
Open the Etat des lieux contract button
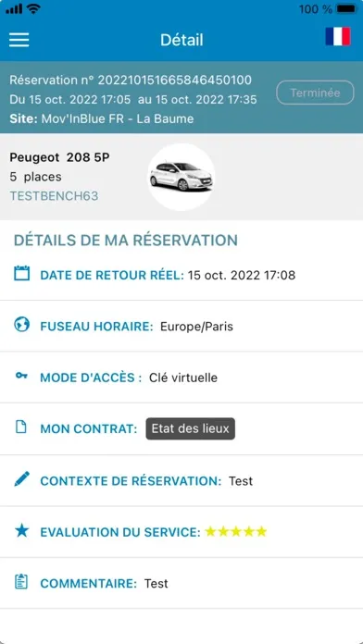[x=191, y=428]
